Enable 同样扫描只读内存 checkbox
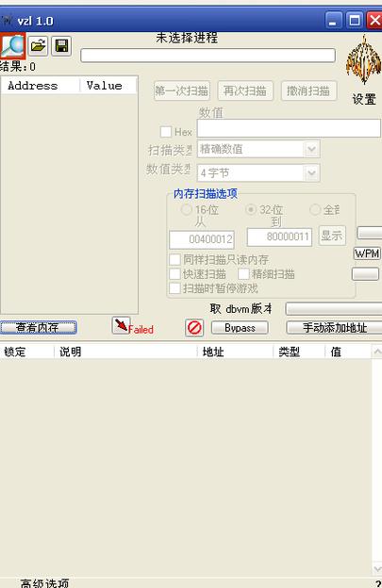The height and width of the screenshot is (588, 382). pos(174,259)
